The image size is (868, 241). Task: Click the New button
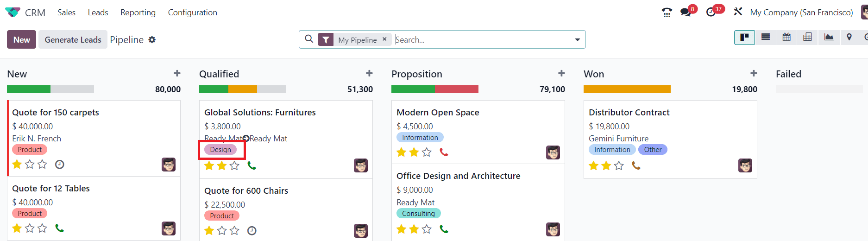pos(22,39)
